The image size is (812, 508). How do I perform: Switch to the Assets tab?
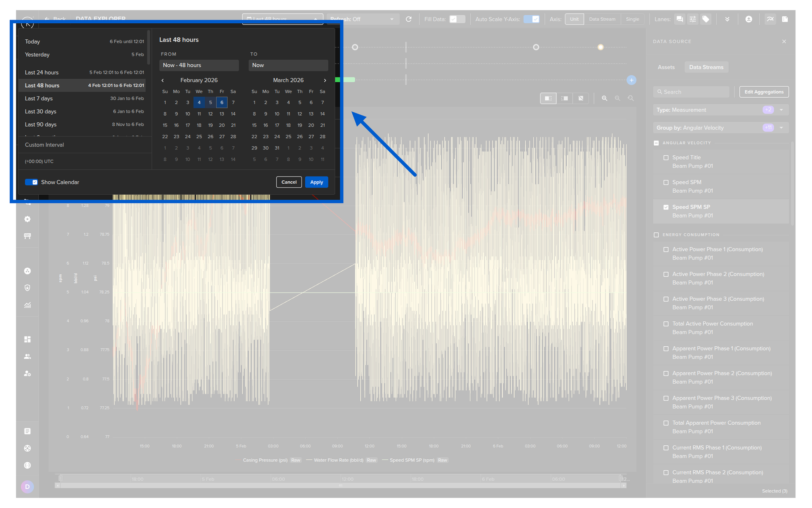point(666,67)
